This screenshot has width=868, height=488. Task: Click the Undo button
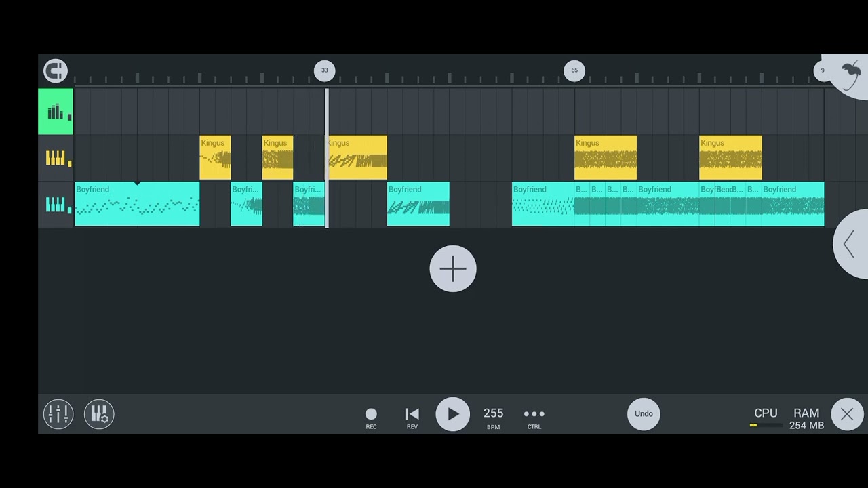[644, 414]
